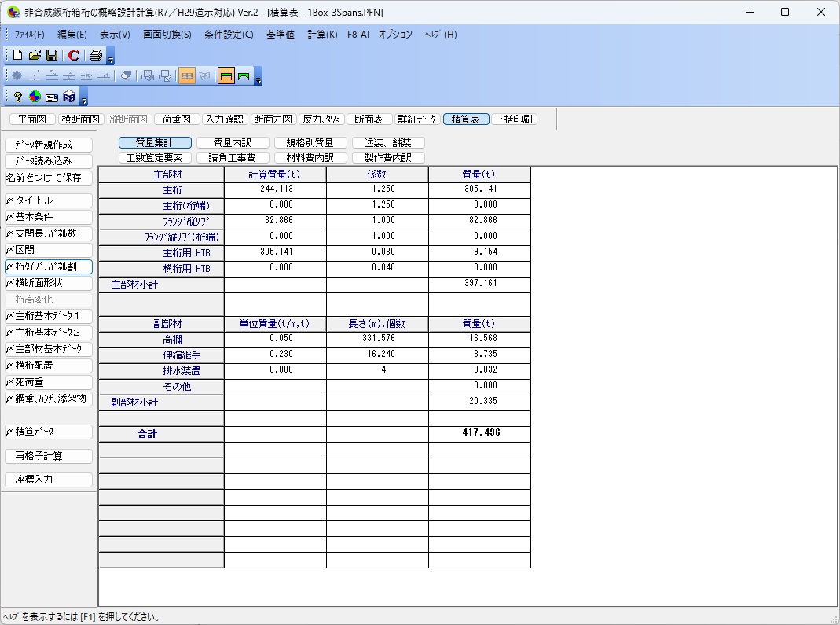Select the haunched green girder section icon
840x625 pixels.
point(244,76)
